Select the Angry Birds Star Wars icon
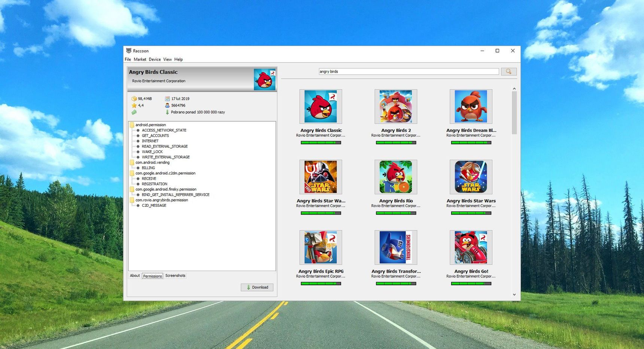The width and height of the screenshot is (644, 349). point(471,177)
